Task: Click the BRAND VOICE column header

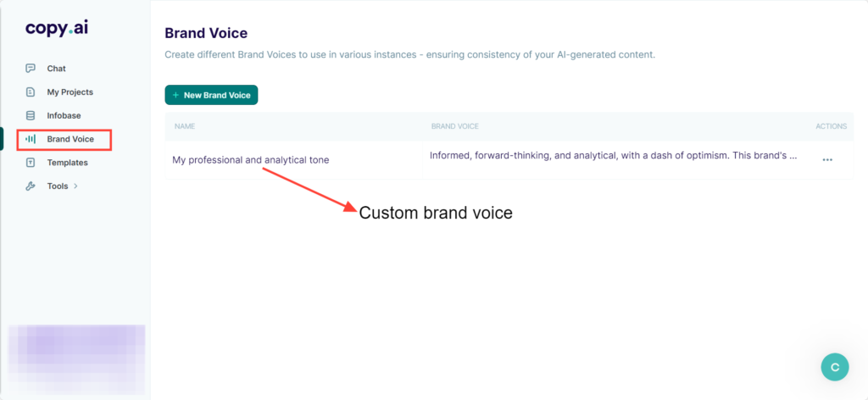Action: click(455, 126)
